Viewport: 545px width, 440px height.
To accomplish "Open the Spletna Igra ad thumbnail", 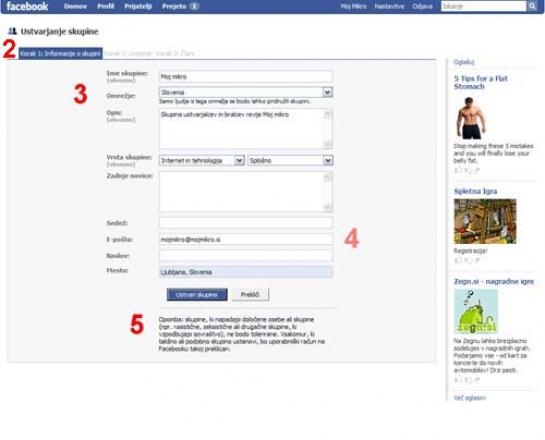I will click(x=485, y=221).
